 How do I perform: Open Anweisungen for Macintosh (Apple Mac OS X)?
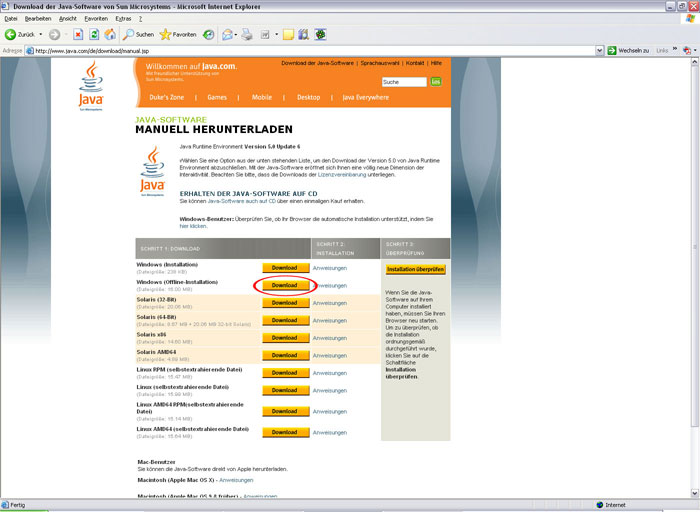click(x=236, y=480)
